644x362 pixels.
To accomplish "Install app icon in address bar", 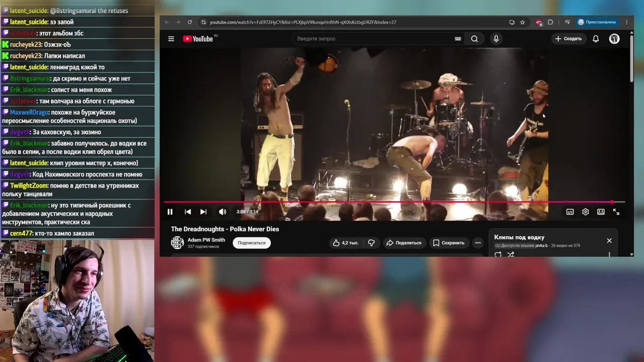I will [512, 22].
